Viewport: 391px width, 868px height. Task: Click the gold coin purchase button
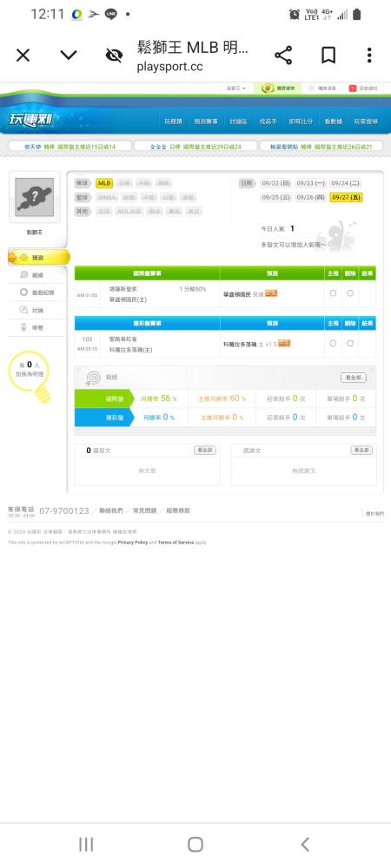pyautogui.click(x=279, y=89)
